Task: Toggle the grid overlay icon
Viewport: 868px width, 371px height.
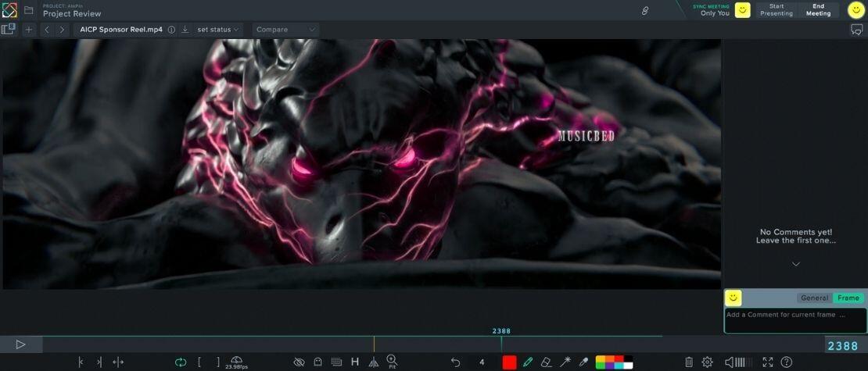Action: (x=336, y=362)
